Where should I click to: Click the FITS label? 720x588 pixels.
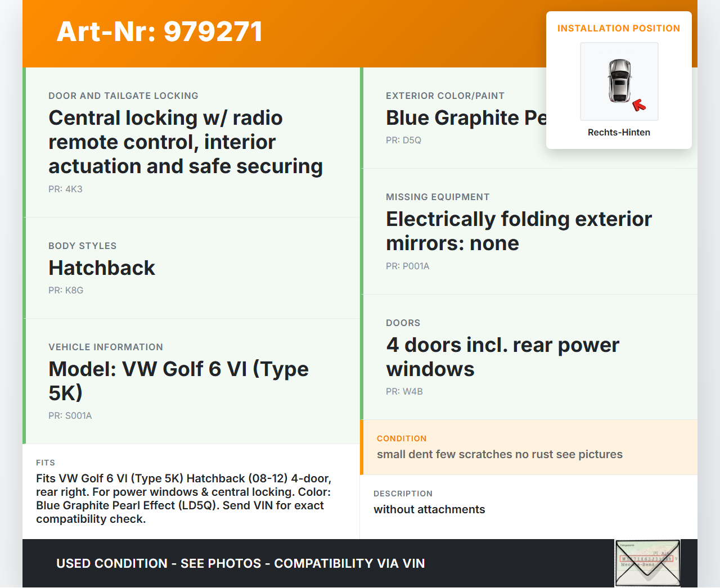[x=46, y=463]
